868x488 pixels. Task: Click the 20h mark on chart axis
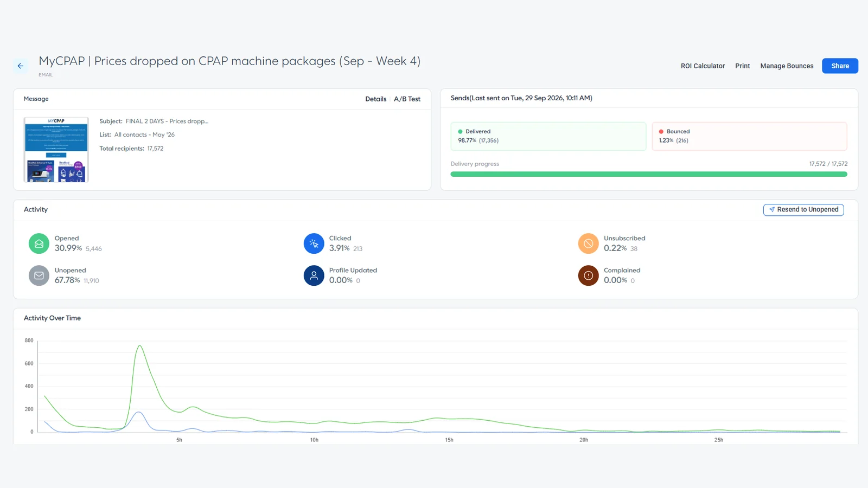(x=584, y=440)
